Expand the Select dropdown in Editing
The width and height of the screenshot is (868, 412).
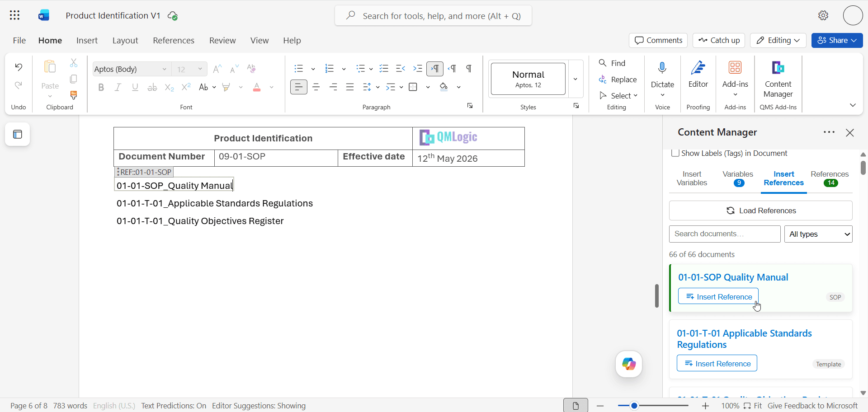click(618, 96)
